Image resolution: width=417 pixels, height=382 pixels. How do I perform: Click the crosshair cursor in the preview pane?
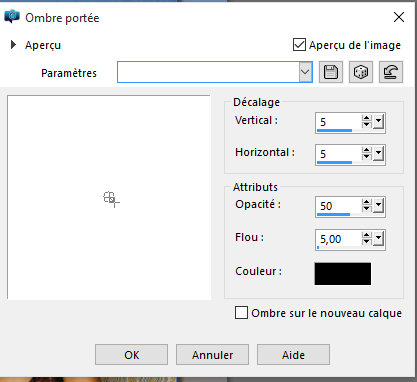click(x=111, y=199)
